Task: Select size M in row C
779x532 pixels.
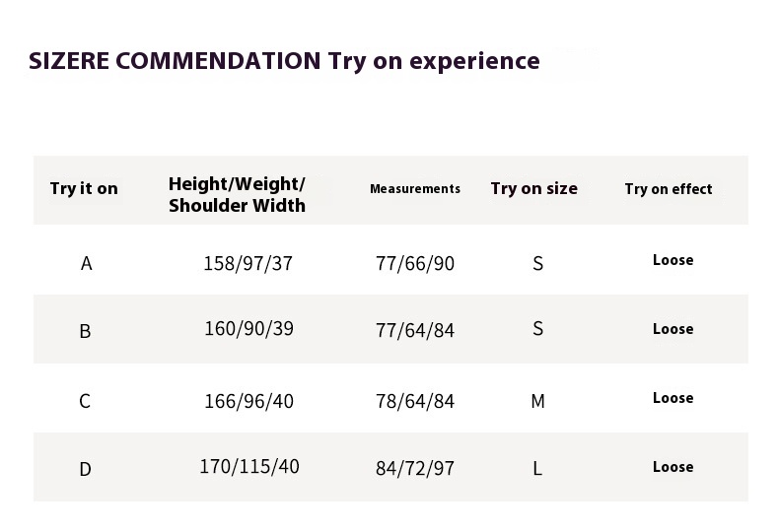Action: (x=537, y=401)
